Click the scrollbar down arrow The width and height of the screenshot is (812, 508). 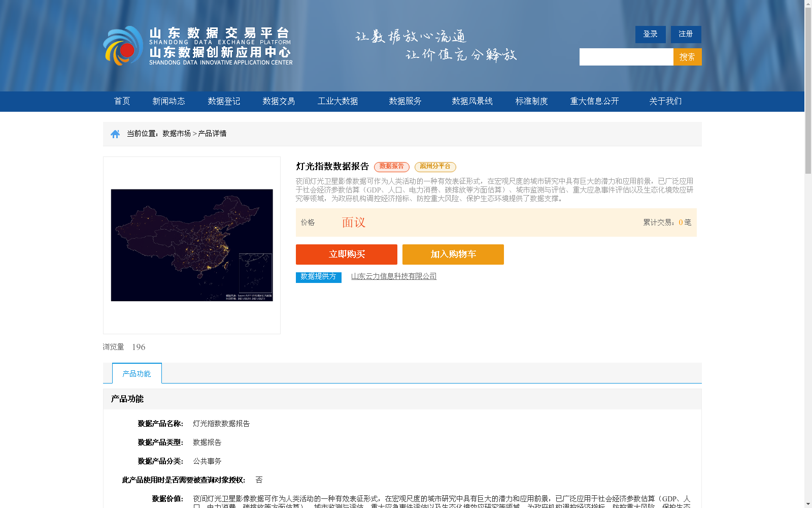[x=808, y=504]
